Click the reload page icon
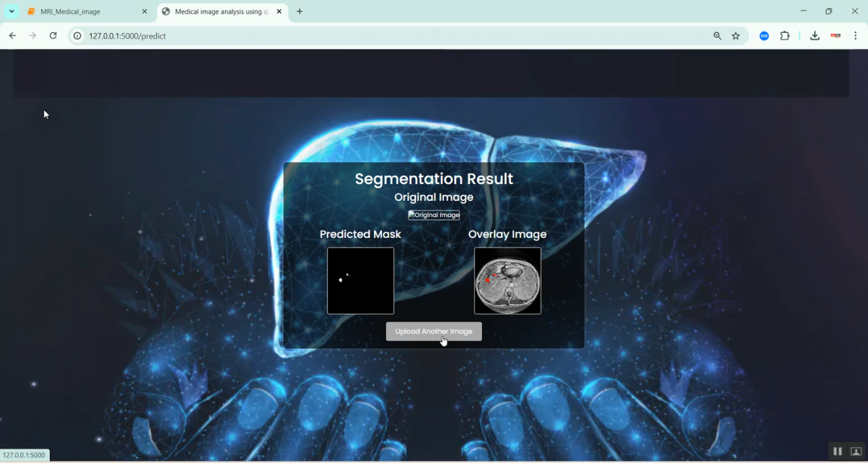 coord(53,35)
